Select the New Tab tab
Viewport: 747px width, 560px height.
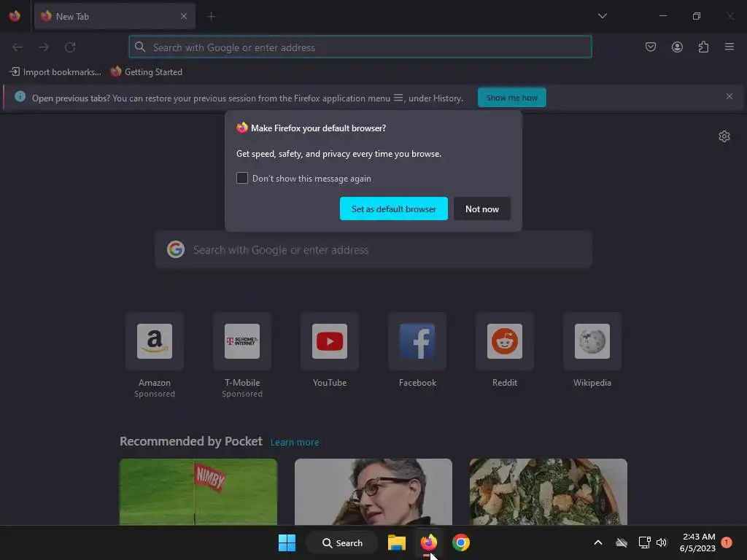pos(115,16)
